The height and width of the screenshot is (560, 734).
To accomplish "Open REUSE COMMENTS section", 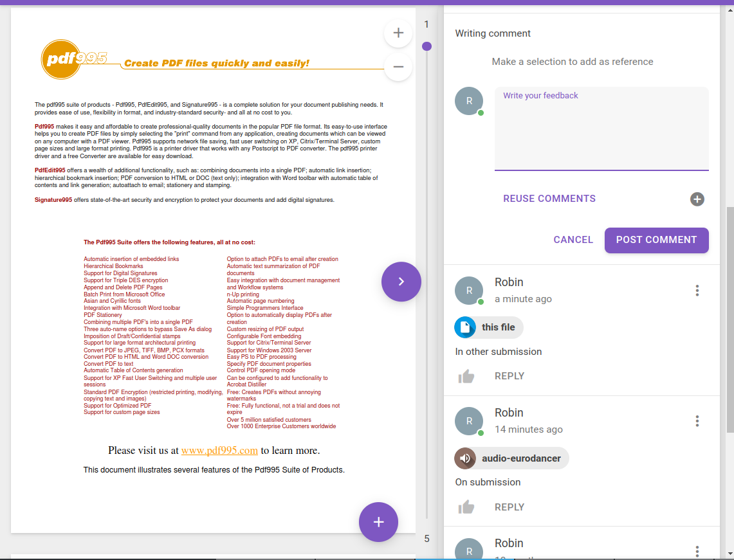I will (x=549, y=199).
